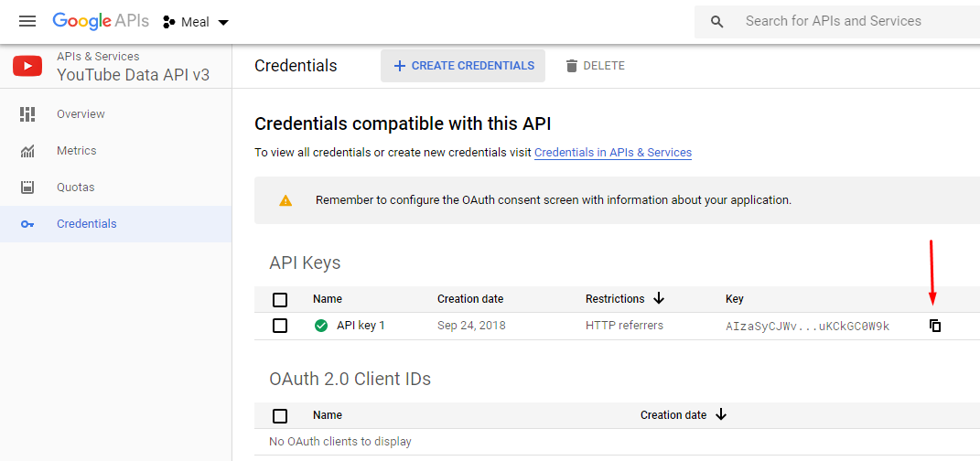Image resolution: width=980 pixels, height=461 pixels.
Task: Click the Quotas icon
Action: coord(27,188)
